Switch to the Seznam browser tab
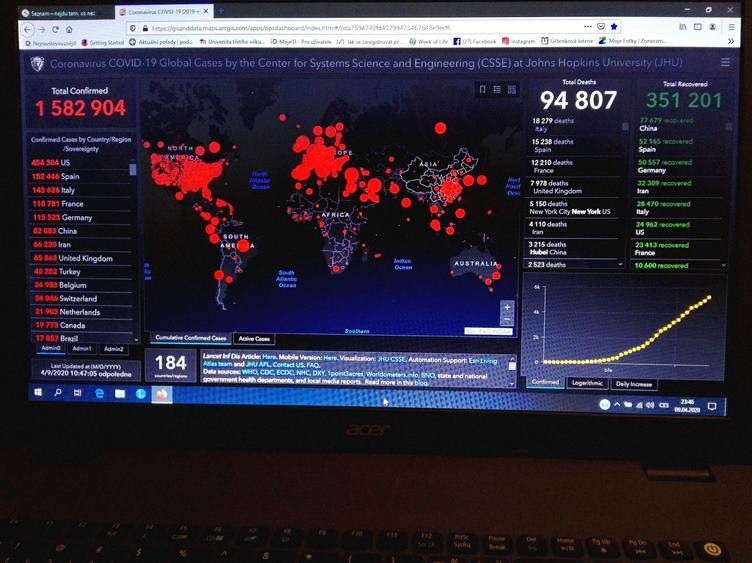 [63, 13]
